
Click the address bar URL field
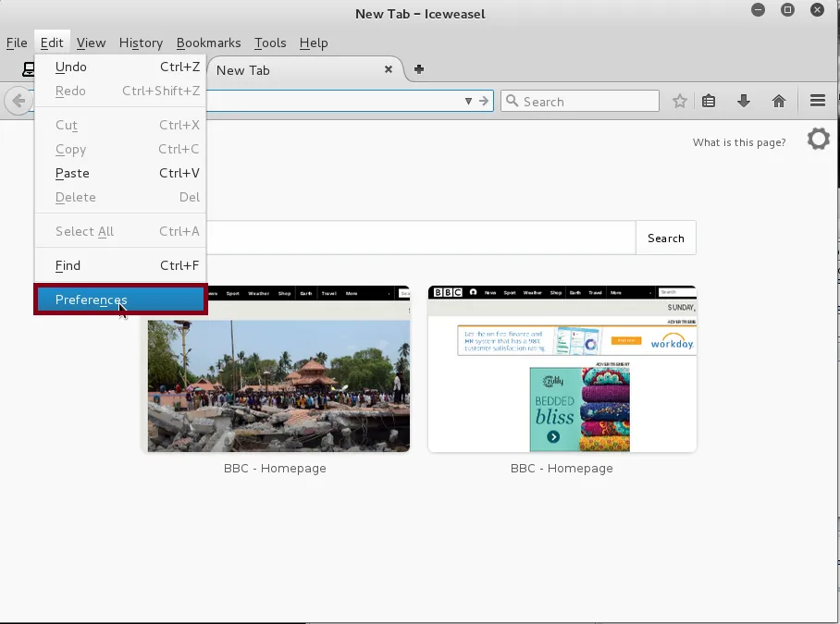coord(335,101)
